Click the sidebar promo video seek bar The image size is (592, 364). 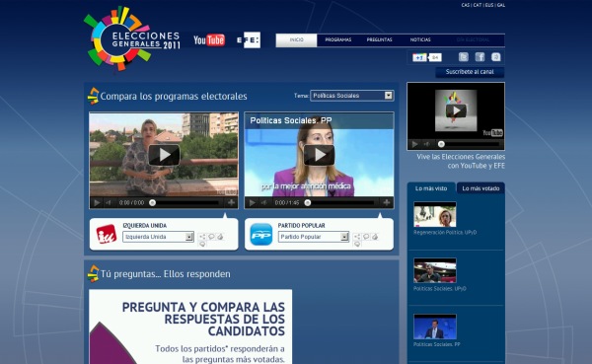pos(470,144)
